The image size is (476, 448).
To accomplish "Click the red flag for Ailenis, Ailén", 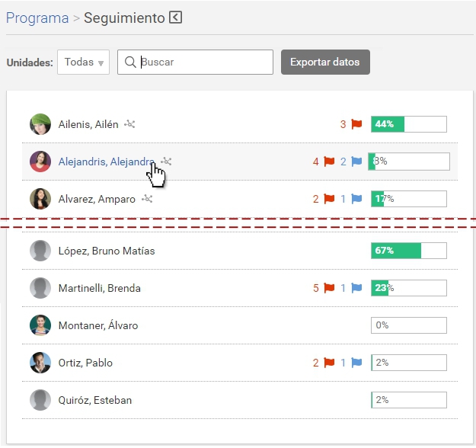I will (356, 124).
